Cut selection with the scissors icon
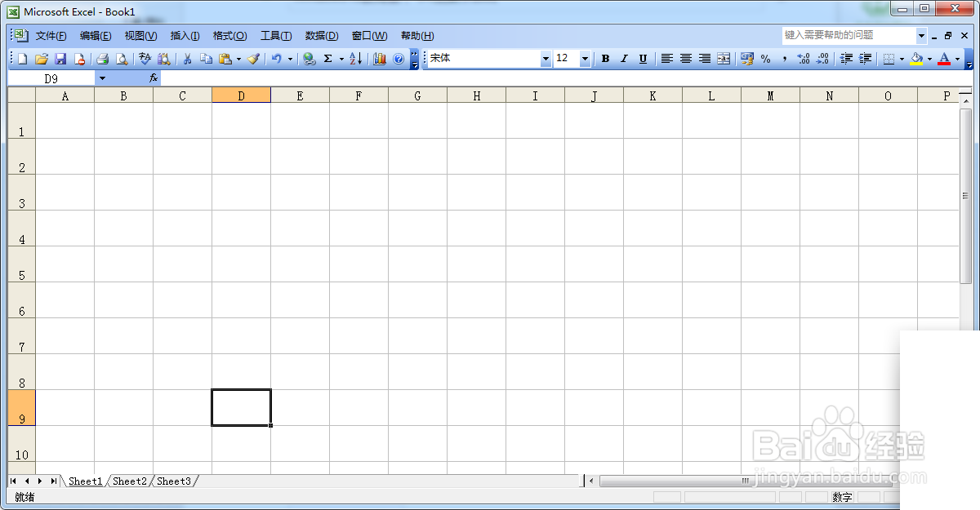 188,59
